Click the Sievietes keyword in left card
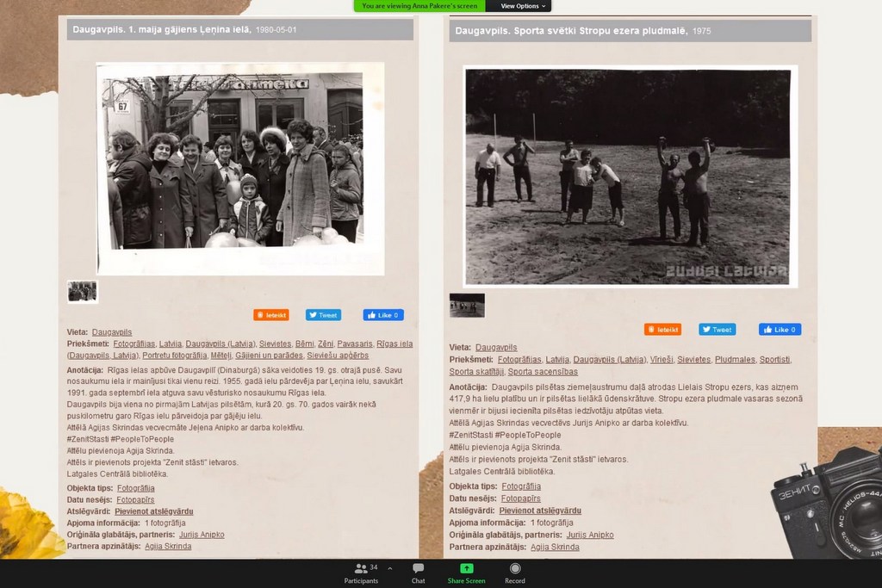This screenshot has height=588, width=882. [275, 344]
